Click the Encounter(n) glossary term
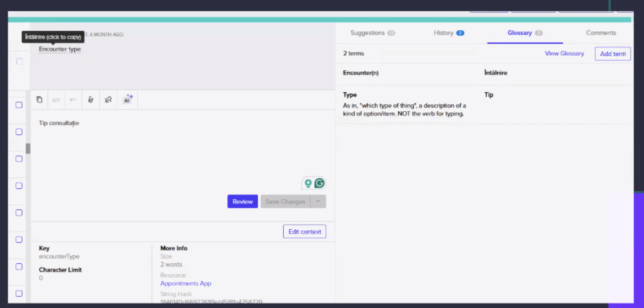 click(361, 73)
